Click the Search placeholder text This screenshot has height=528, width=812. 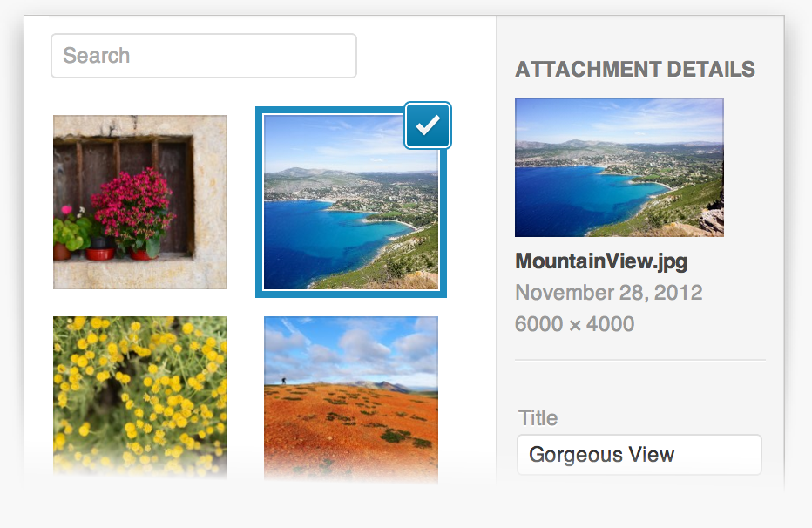click(x=97, y=56)
